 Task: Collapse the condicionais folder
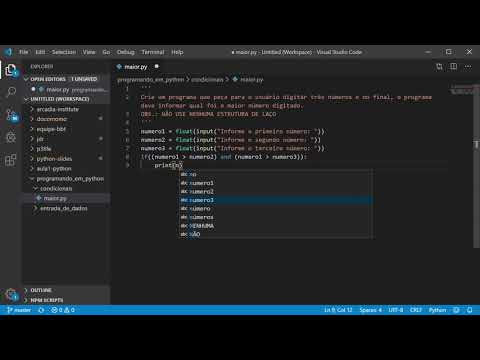[x=56, y=188]
